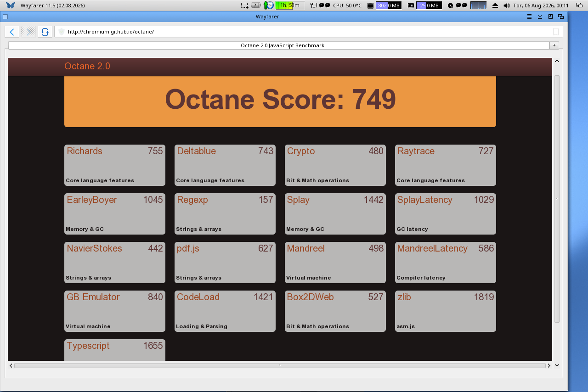
Task: Reload the Octane benchmark page
Action: [x=45, y=32]
